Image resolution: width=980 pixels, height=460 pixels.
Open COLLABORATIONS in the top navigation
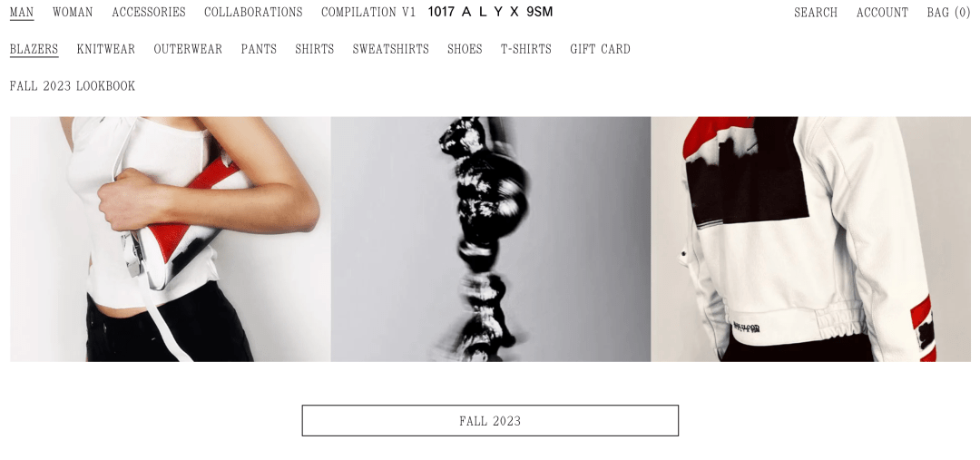pyautogui.click(x=253, y=13)
